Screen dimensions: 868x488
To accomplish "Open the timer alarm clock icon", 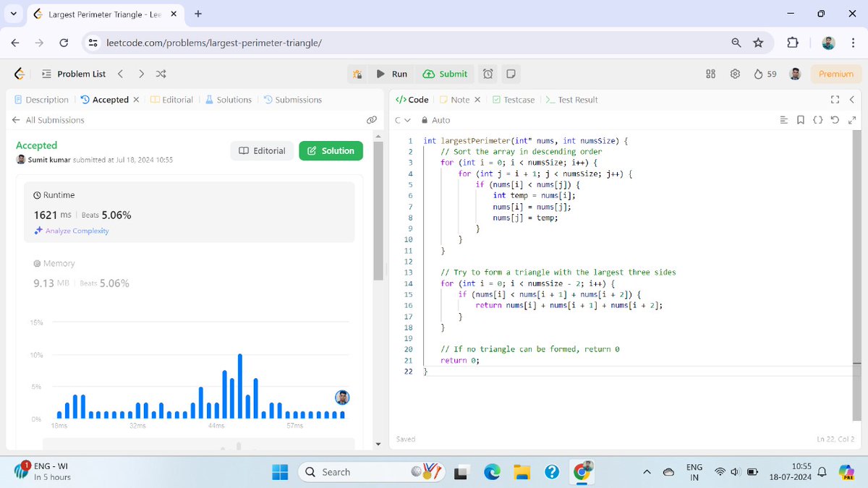I will 488,74.
